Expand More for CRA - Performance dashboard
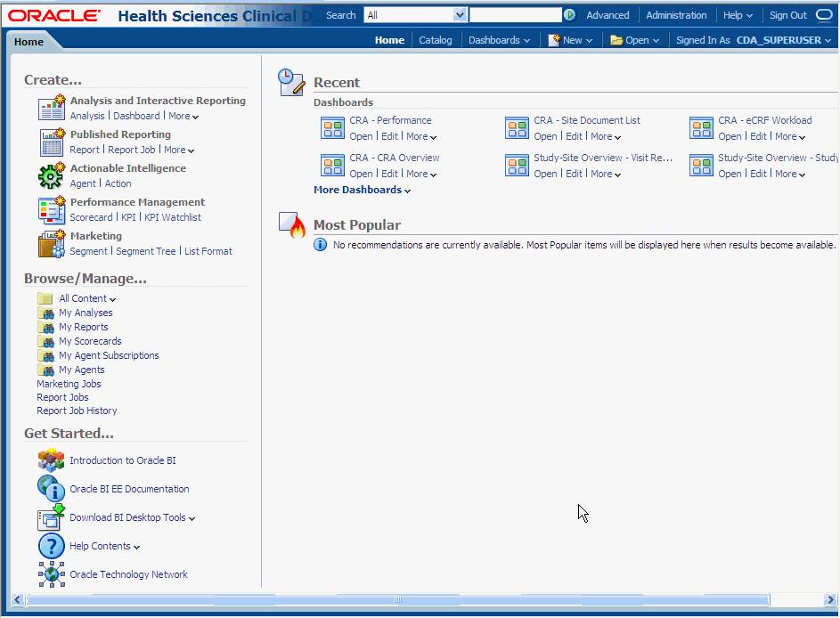This screenshot has height=618, width=840. coord(421,136)
